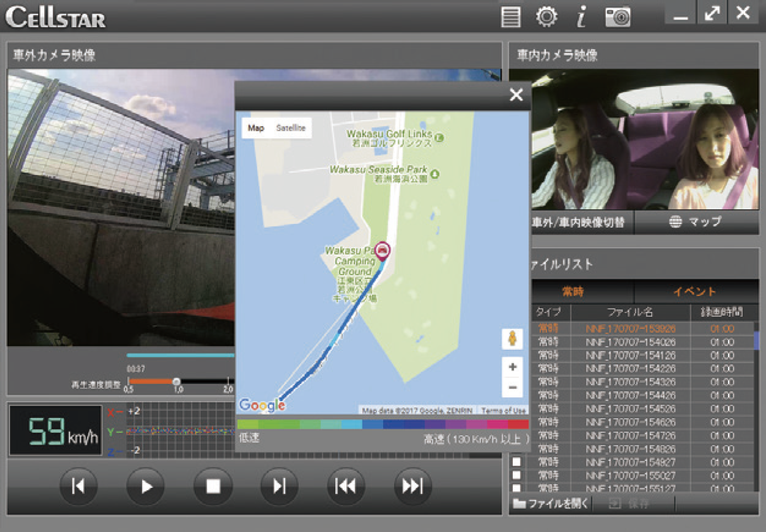
Task: Sort by the ファイル名 column header
Action: coord(630,312)
